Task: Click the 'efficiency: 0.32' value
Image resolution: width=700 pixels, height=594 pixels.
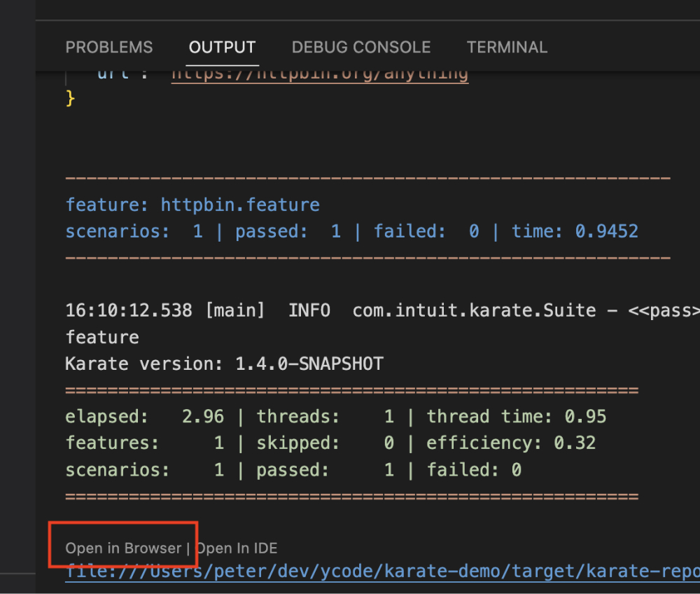Action: click(511, 443)
